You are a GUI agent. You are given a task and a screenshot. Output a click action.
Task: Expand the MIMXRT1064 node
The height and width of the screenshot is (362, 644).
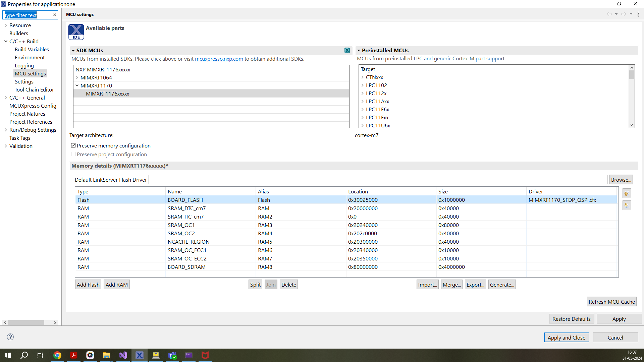(77, 77)
